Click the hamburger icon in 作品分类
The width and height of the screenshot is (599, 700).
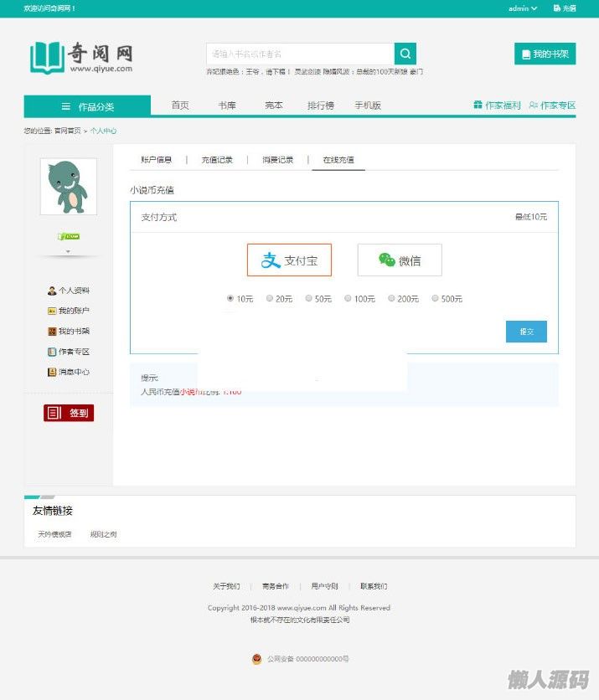coord(65,106)
